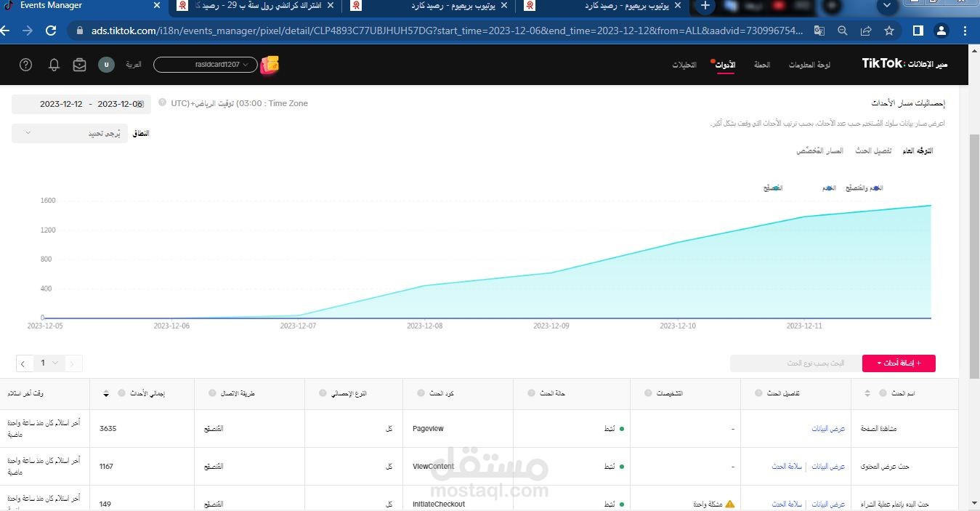Open rasidcard1207 account dropdown
Screen dimensions: 980x511
tap(206, 65)
